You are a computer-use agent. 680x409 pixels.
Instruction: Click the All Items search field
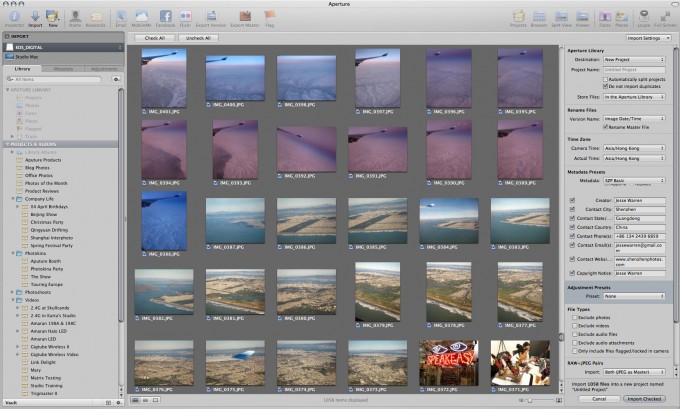(x=54, y=79)
